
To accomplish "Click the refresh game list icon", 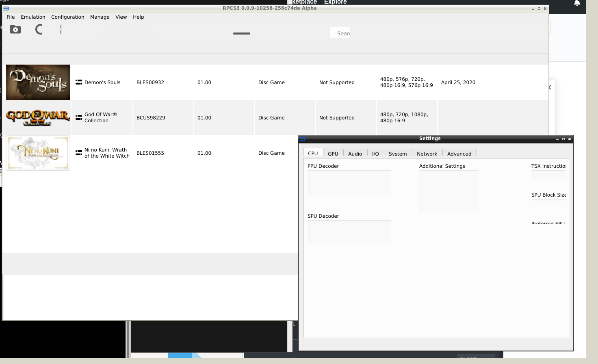I will click(39, 29).
